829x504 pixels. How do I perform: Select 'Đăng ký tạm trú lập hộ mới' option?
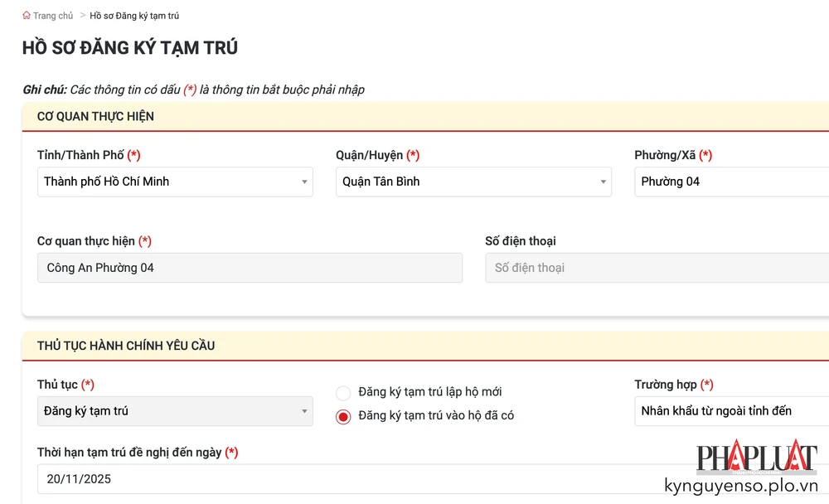point(342,394)
